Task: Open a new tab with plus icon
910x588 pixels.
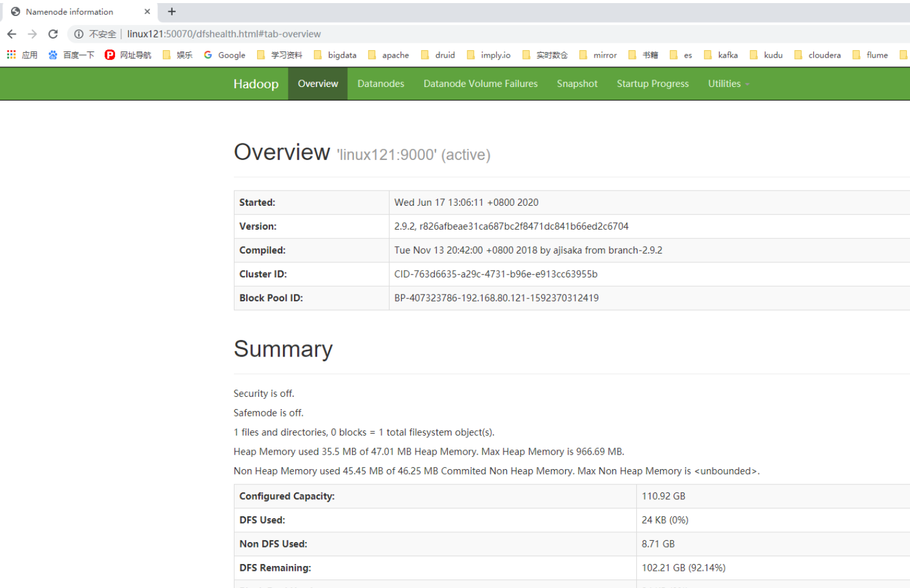Action: 172,12
